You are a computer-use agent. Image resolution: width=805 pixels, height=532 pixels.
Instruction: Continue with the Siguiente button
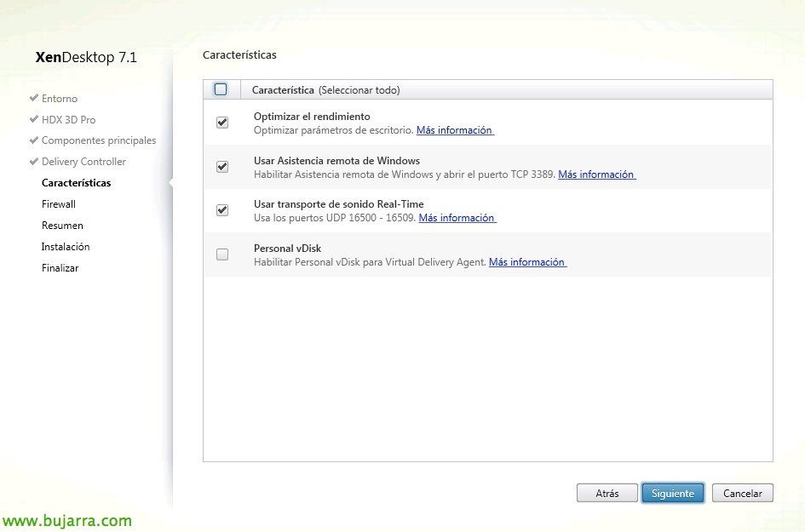coord(673,493)
